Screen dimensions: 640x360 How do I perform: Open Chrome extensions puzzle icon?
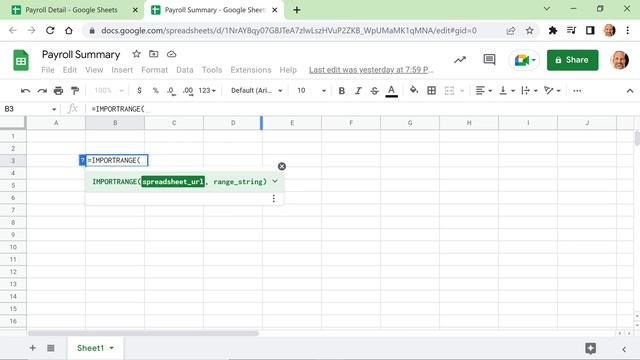[553, 31]
